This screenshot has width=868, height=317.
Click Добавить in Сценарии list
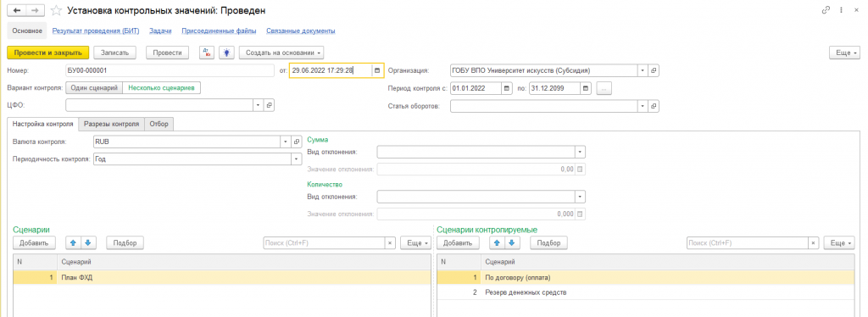pos(34,242)
